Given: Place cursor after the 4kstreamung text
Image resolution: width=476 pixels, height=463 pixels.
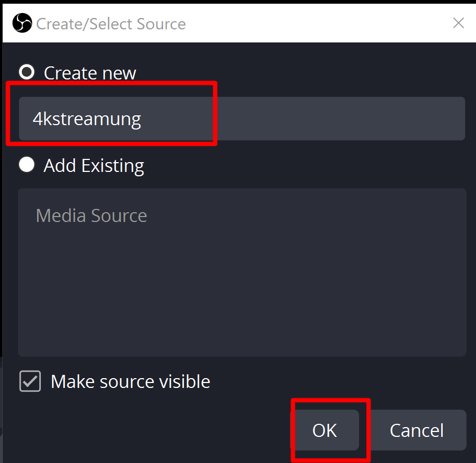Looking at the screenshot, I should tap(142, 119).
